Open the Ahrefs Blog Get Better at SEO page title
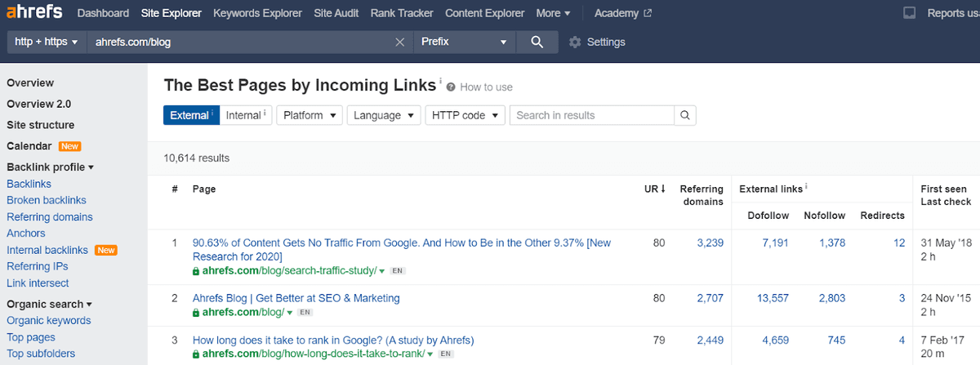980x365 pixels. (x=296, y=298)
